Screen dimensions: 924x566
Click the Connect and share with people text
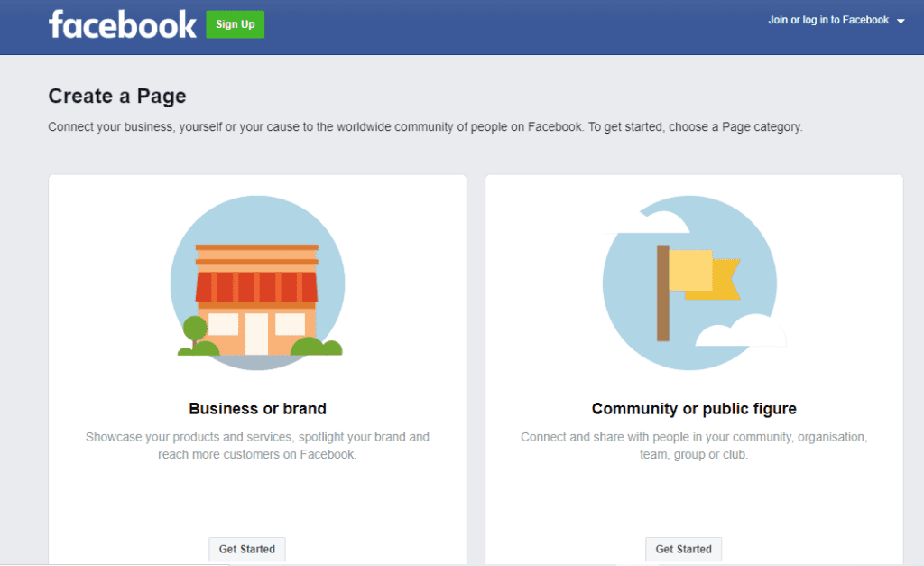click(694, 446)
